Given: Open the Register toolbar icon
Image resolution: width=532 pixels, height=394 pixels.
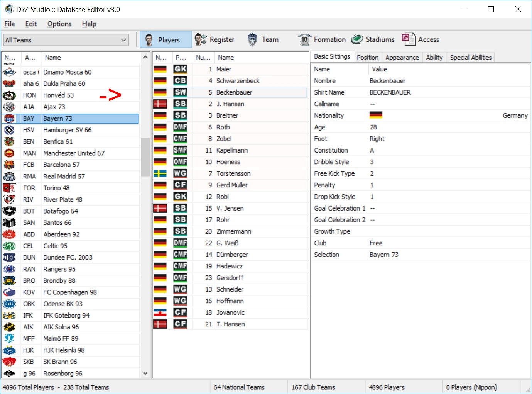Looking at the screenshot, I should [x=201, y=39].
